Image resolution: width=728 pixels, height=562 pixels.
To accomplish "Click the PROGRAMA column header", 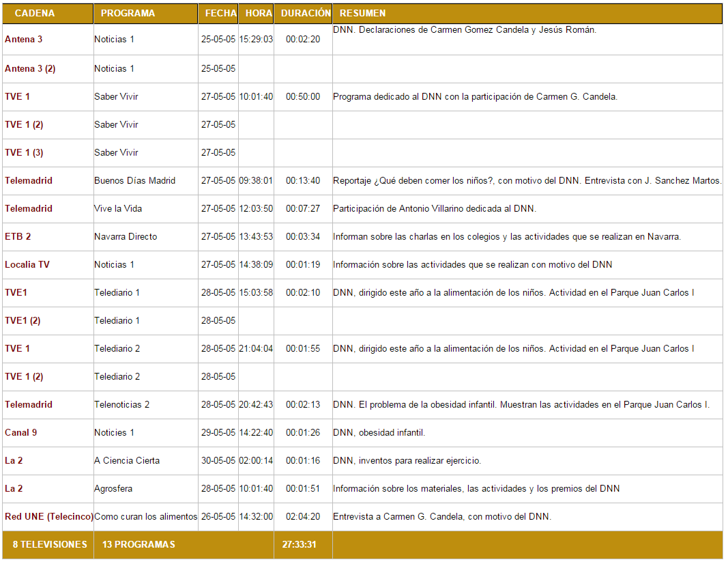I will point(128,14).
